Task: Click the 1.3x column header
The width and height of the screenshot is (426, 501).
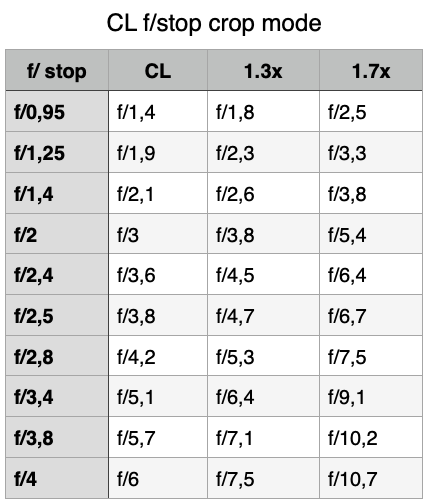Action: (263, 70)
